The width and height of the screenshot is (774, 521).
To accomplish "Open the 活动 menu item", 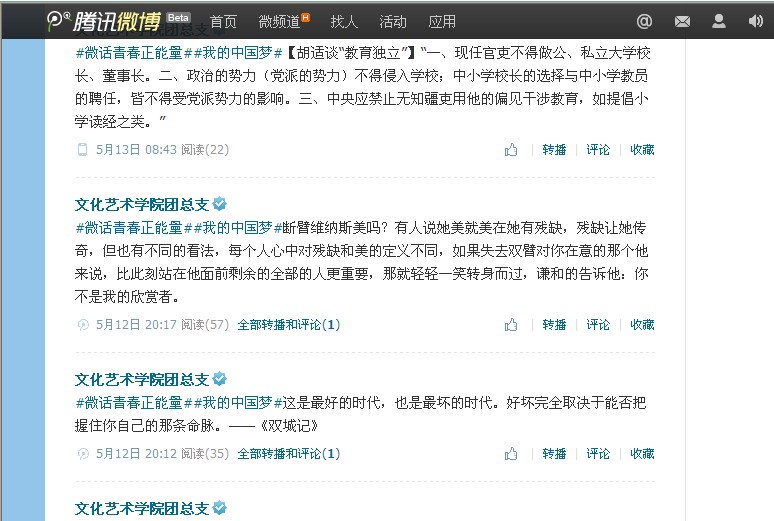I will 393,22.
